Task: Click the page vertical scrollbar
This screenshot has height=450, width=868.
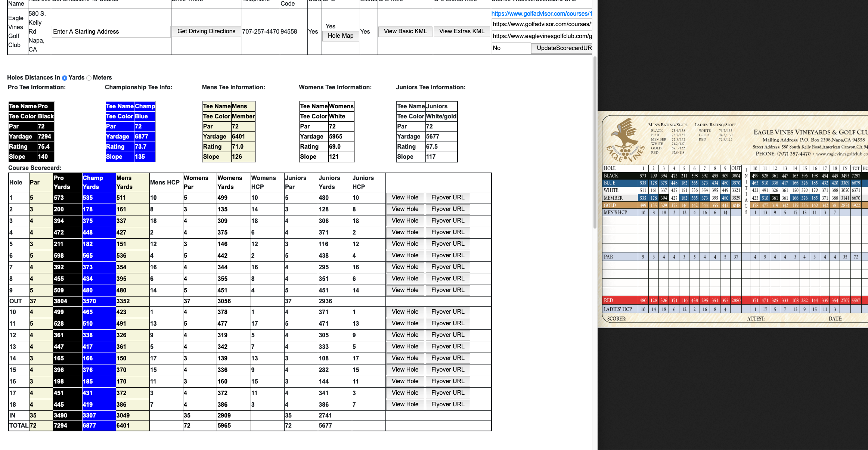Action: [595, 142]
